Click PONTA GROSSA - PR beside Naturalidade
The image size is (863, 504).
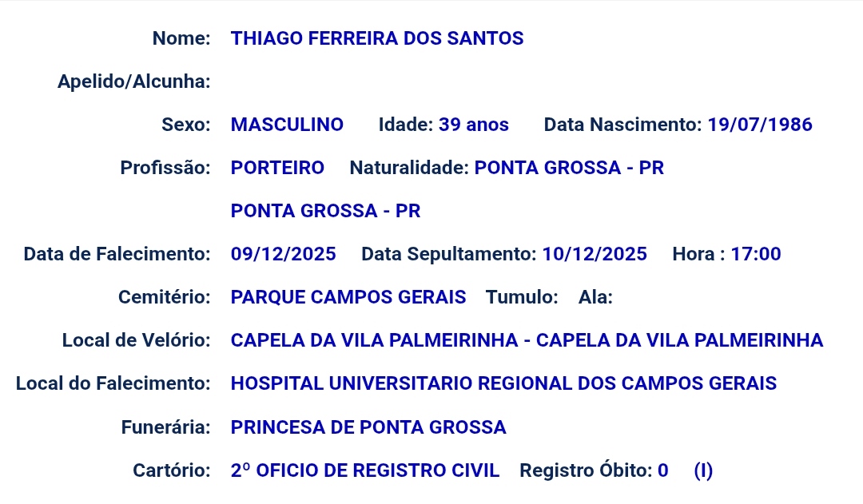pyautogui.click(x=569, y=168)
